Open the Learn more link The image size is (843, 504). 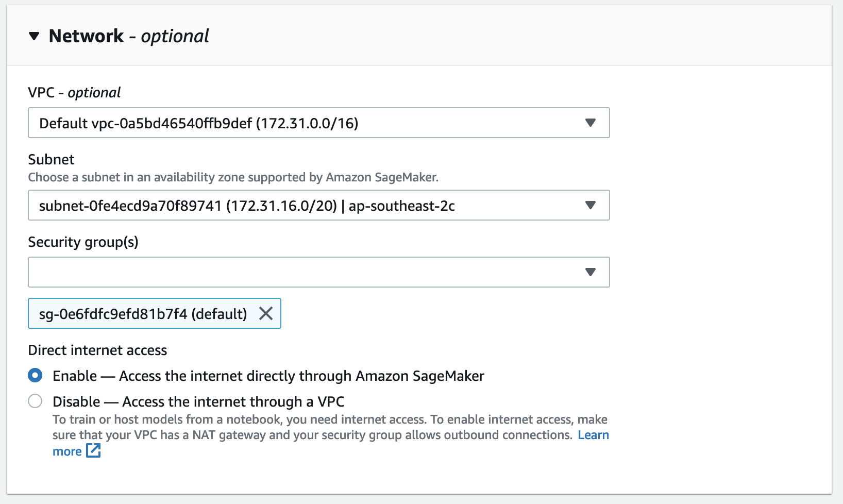click(593, 435)
